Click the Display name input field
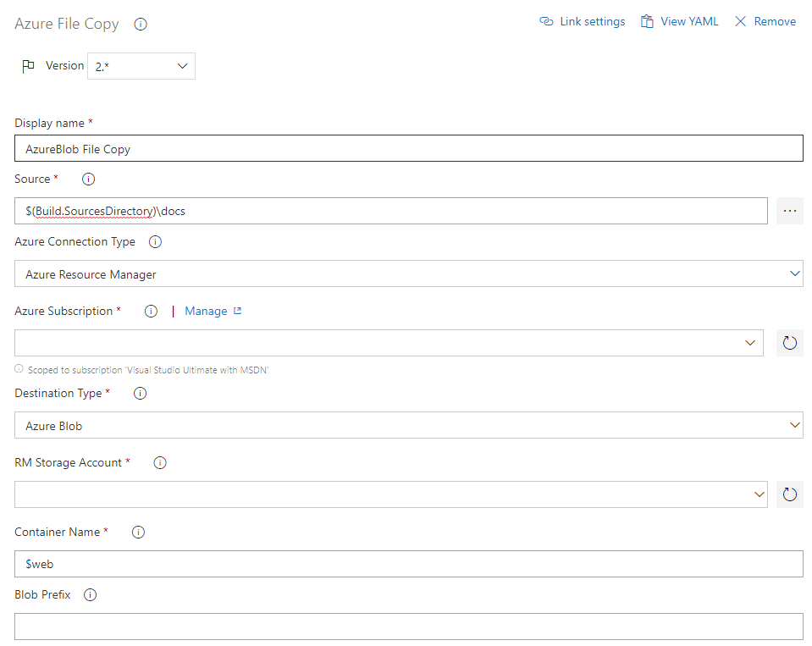Screen dimensions: 812x646 tap(409, 148)
